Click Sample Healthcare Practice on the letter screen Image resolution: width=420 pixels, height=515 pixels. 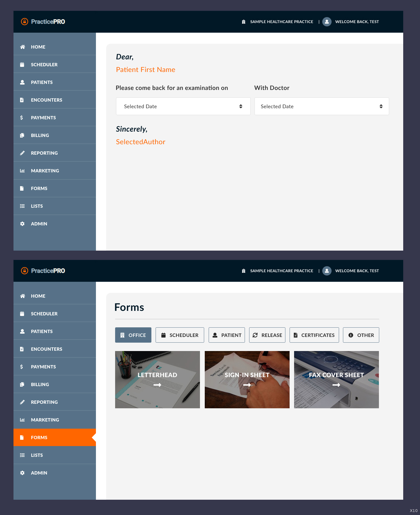click(x=282, y=22)
